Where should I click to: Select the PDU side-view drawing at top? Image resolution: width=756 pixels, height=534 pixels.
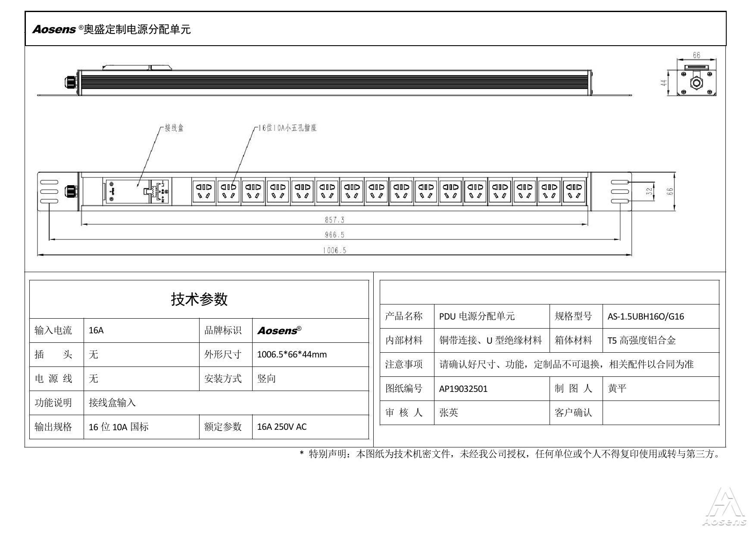[x=334, y=82]
